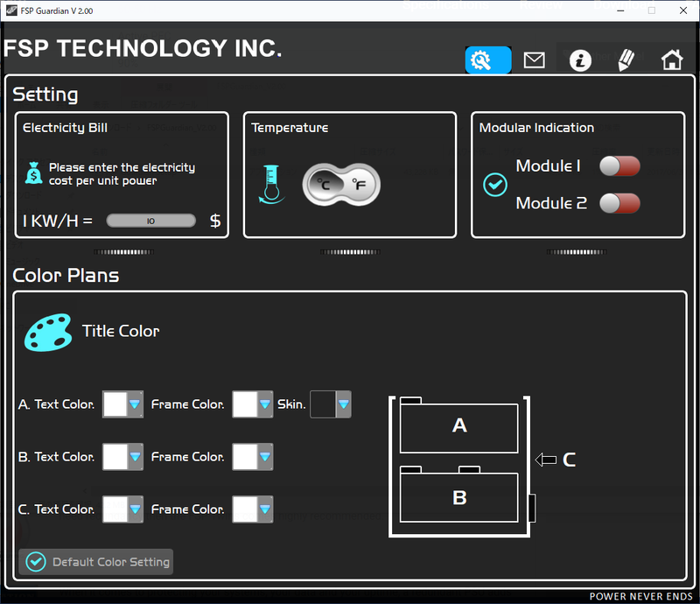Click preview panel B in diagram
700x604 pixels.
point(458,497)
